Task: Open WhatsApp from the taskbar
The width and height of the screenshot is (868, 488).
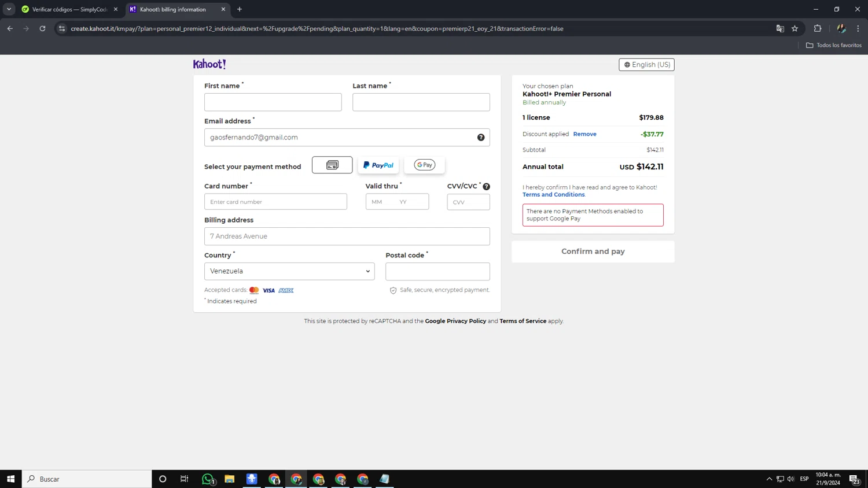Action: pyautogui.click(x=207, y=479)
